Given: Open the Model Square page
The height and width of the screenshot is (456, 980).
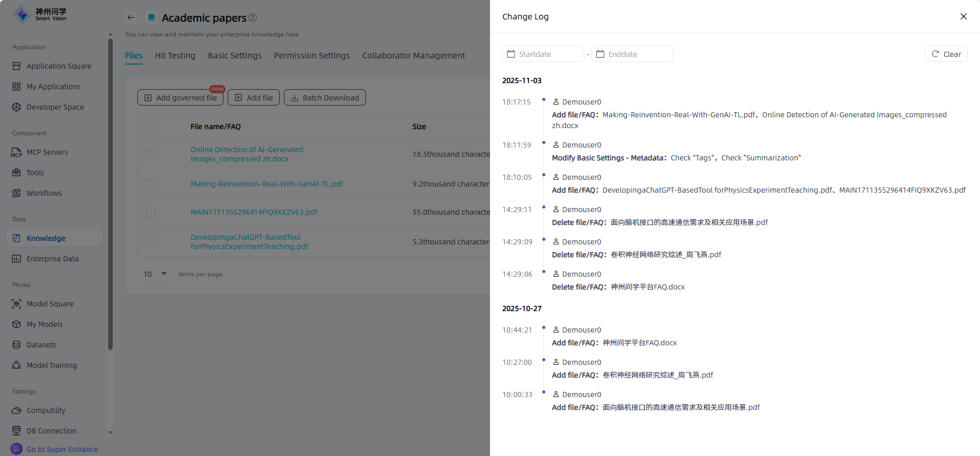Looking at the screenshot, I should [x=50, y=304].
